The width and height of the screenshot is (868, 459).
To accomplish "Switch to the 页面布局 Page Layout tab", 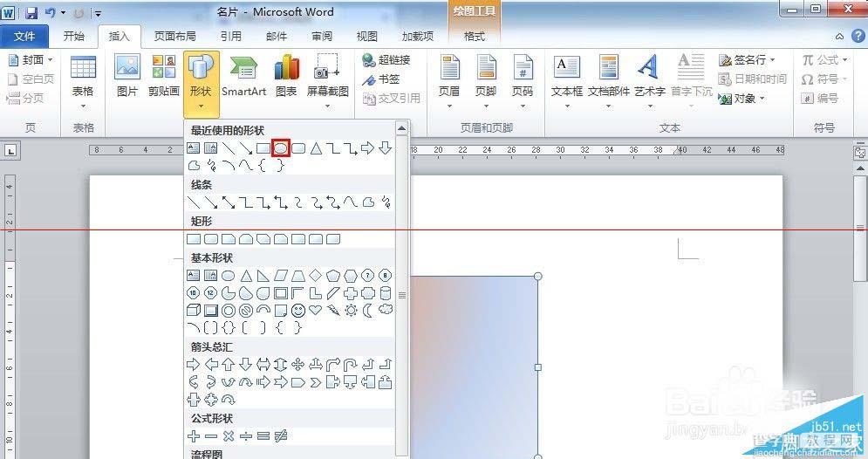I will (175, 36).
